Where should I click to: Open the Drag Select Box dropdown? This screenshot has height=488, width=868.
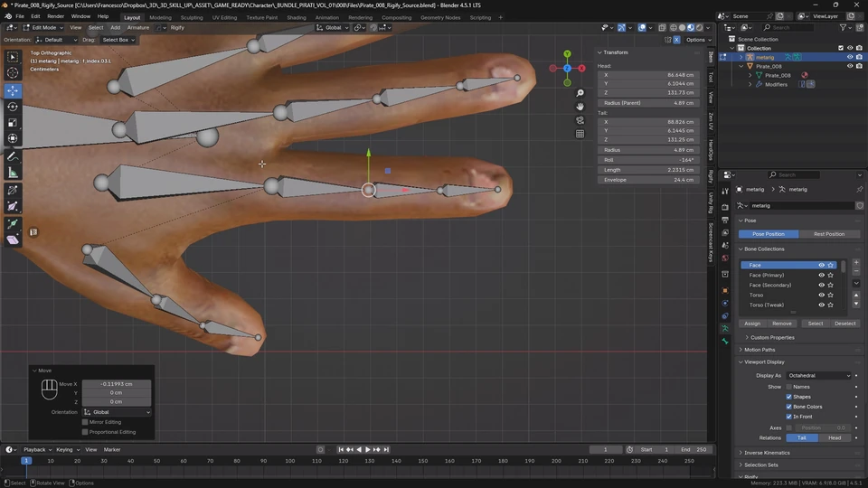pos(118,40)
